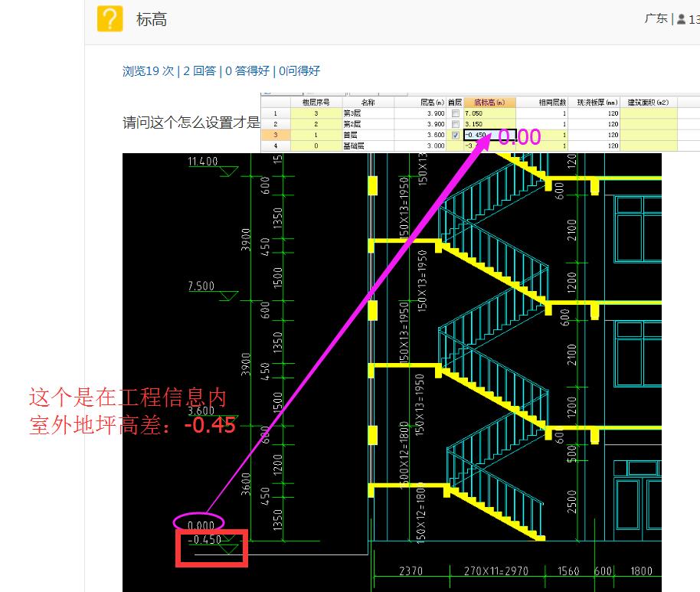The image size is (700, 592).
Task: Open the question title 标高
Action: [152, 20]
